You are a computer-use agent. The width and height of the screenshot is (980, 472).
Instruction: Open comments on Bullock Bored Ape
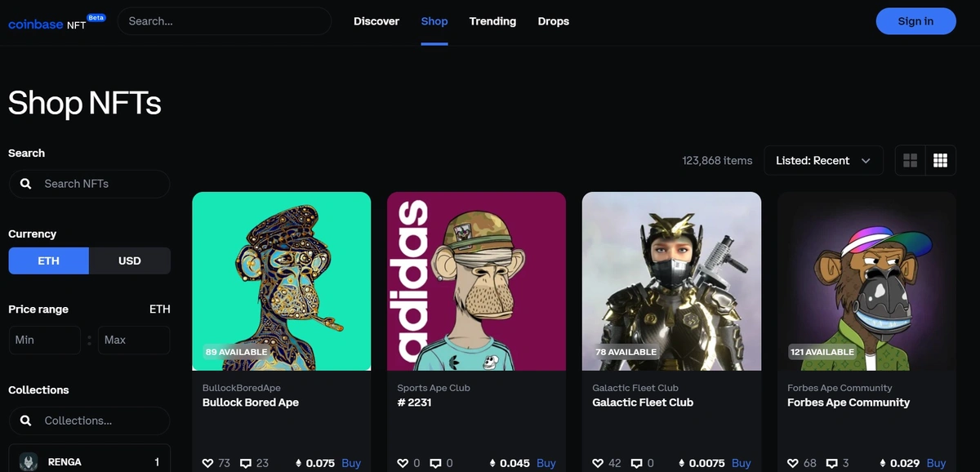246,463
